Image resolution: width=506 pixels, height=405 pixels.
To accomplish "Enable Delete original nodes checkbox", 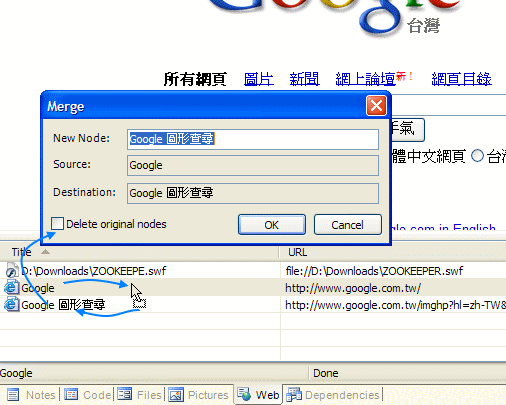I will [57, 224].
